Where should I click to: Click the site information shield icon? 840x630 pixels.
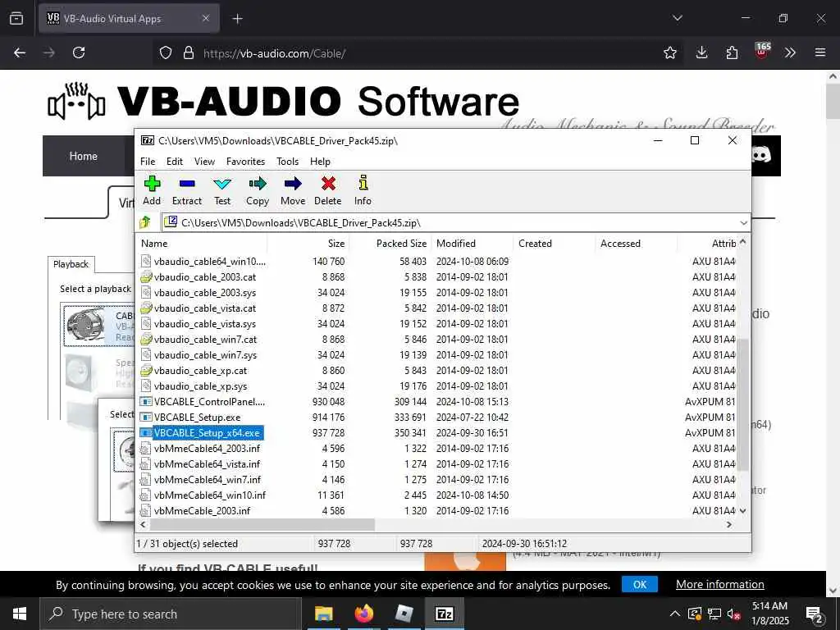[166, 52]
